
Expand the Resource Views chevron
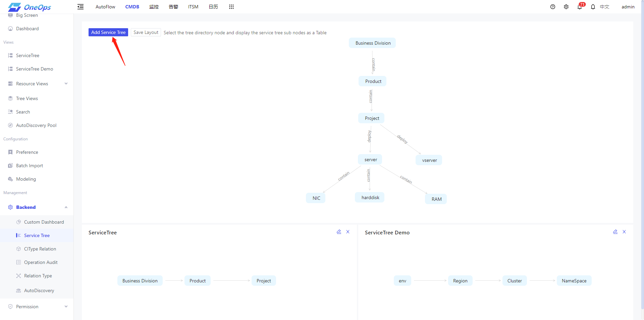click(x=66, y=84)
